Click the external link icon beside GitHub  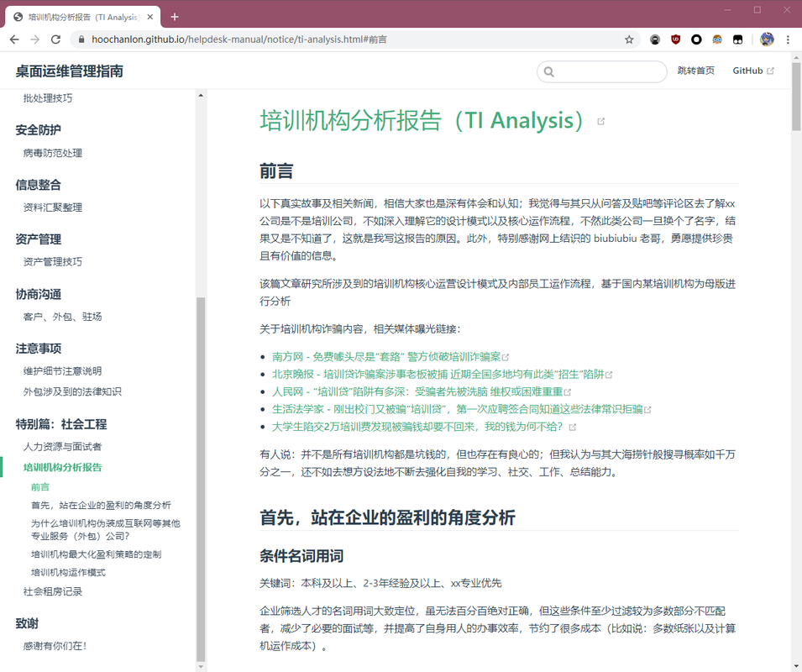coord(770,71)
